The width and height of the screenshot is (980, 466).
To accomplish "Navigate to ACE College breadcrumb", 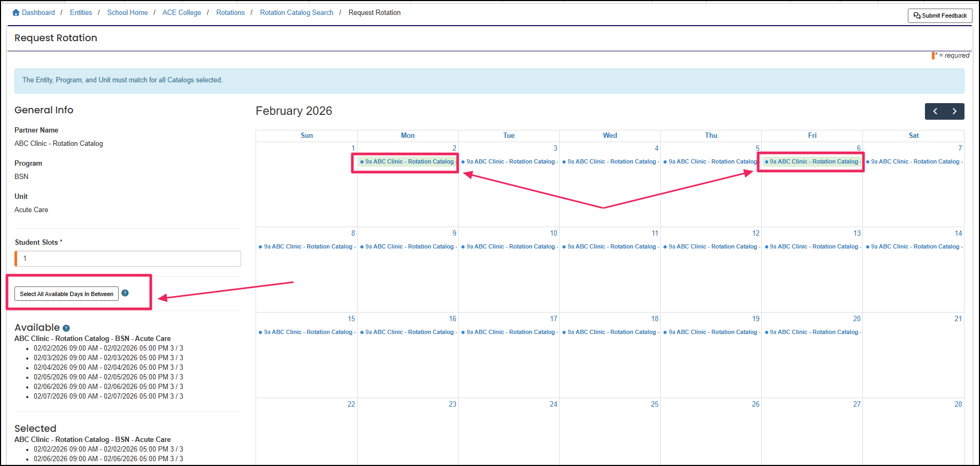I will [182, 12].
